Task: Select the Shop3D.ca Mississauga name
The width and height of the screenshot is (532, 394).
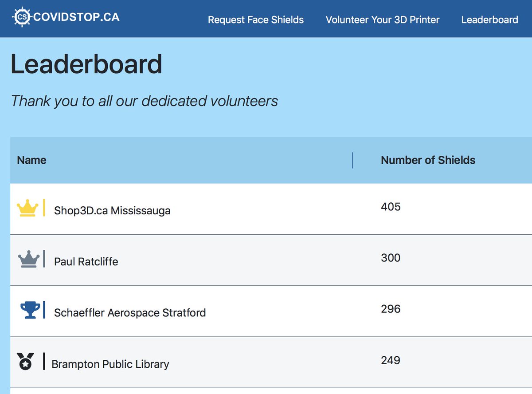Action: [x=112, y=210]
